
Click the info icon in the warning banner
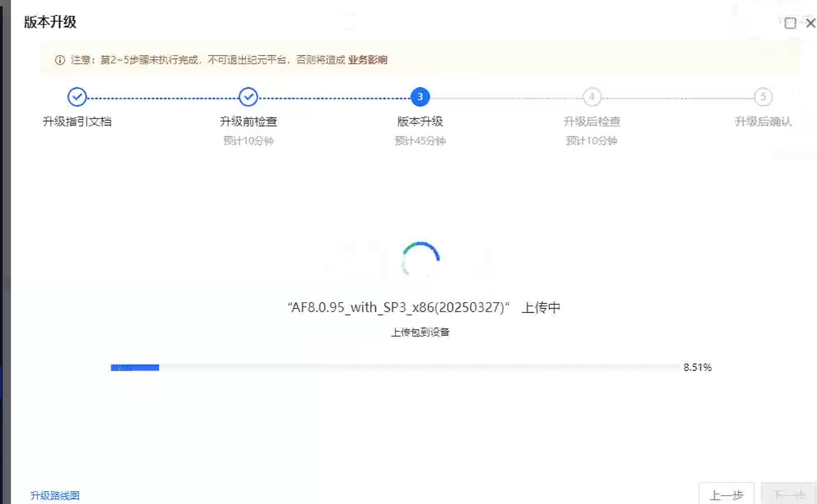(x=60, y=60)
